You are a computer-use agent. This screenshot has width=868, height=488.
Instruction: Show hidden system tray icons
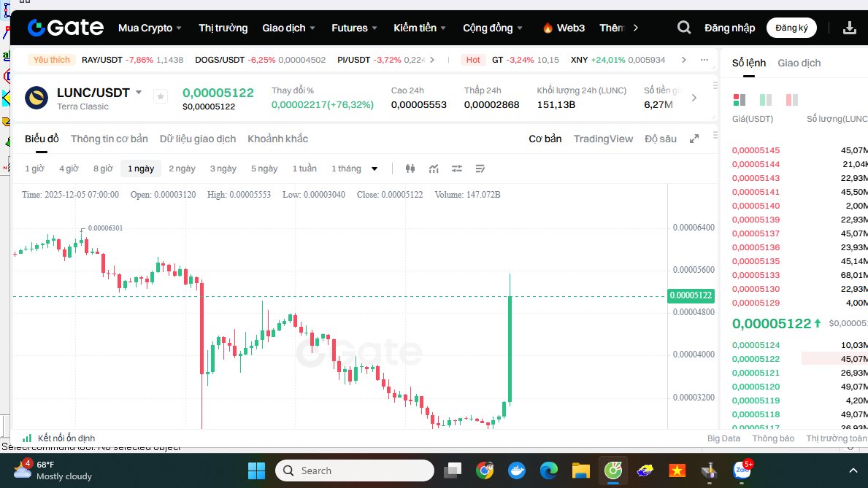[853, 470]
